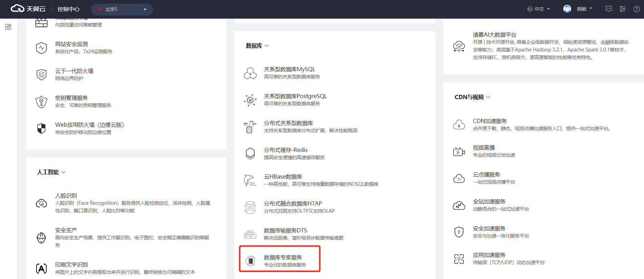Click the 视频直播 camera icon
Viewport: 644px width, 279px height.
[459, 151]
